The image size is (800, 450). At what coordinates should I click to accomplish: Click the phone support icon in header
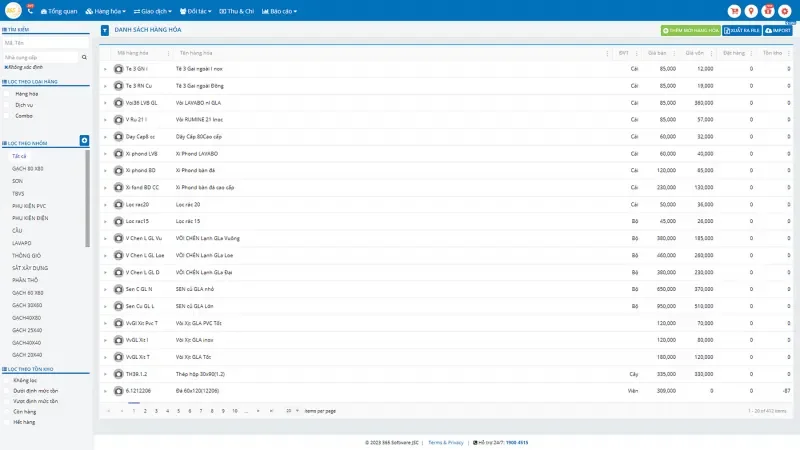coord(30,11)
